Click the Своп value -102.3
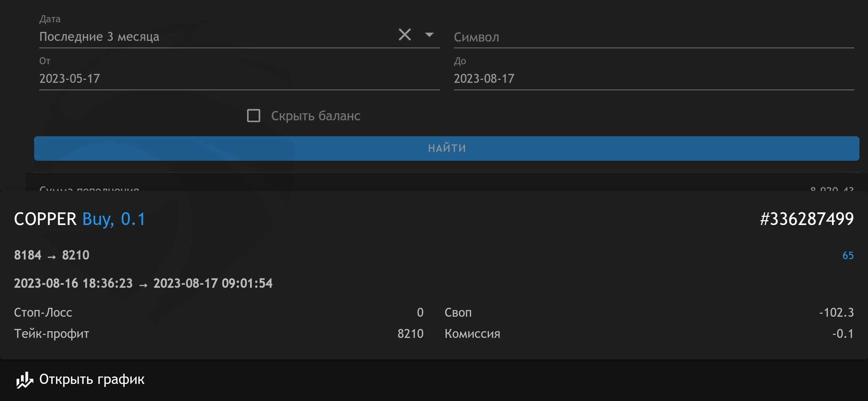 tap(836, 313)
